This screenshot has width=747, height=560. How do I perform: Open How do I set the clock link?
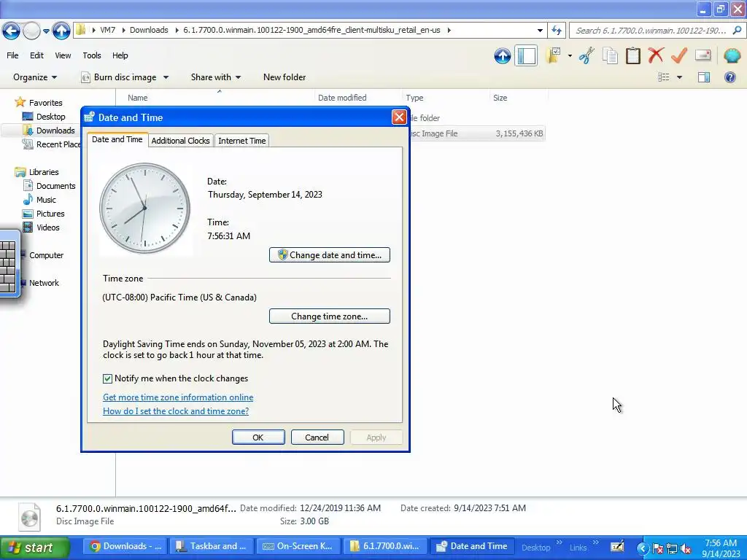[x=176, y=411]
